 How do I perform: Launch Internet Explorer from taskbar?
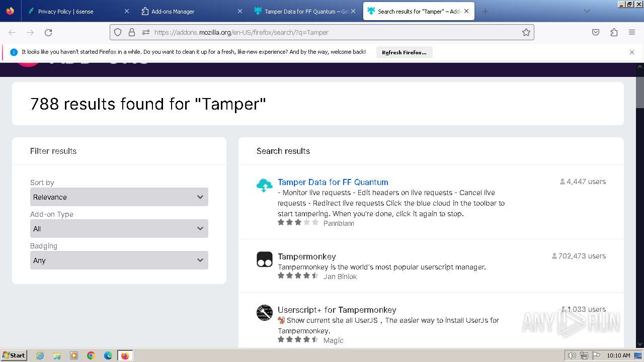tap(40, 355)
